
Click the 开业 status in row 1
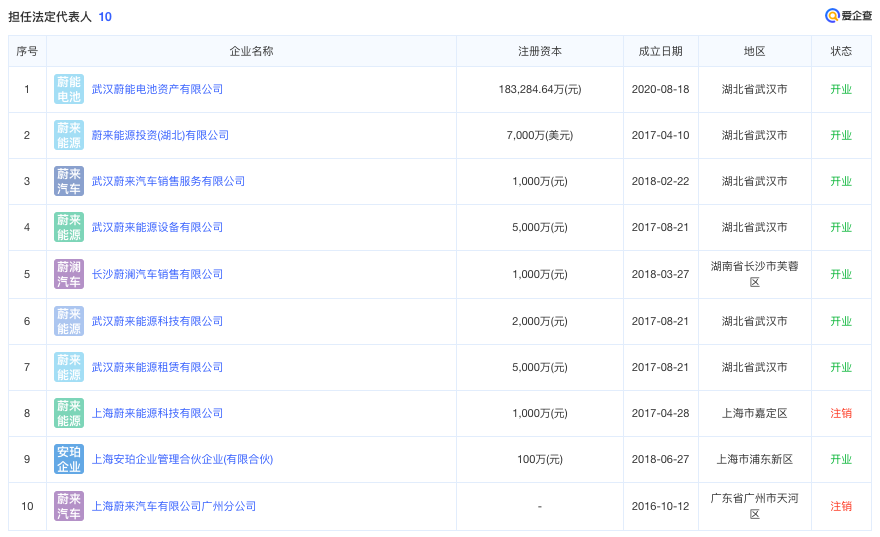(841, 89)
